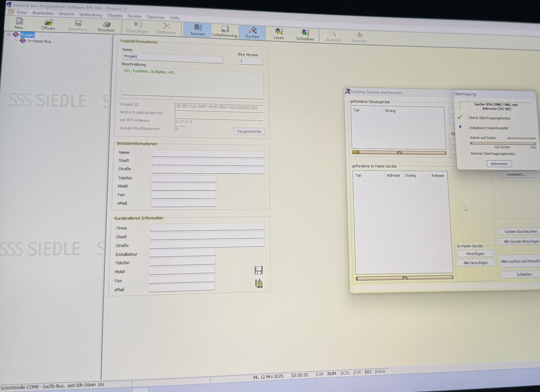Open the Objekte menu
The image size is (540, 392).
115,16
